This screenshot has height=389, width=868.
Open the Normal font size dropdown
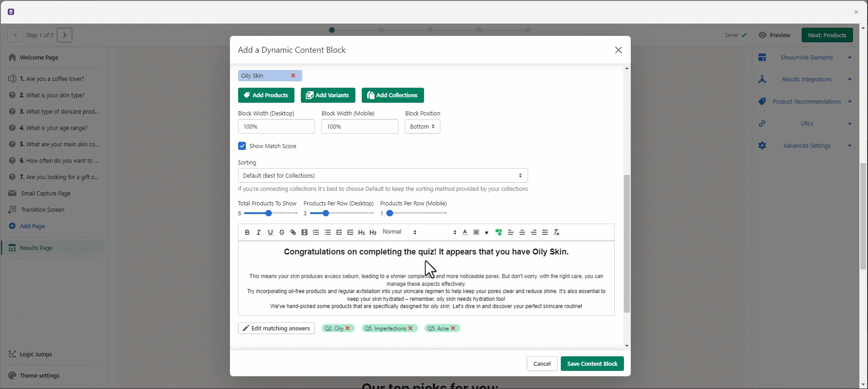point(399,232)
